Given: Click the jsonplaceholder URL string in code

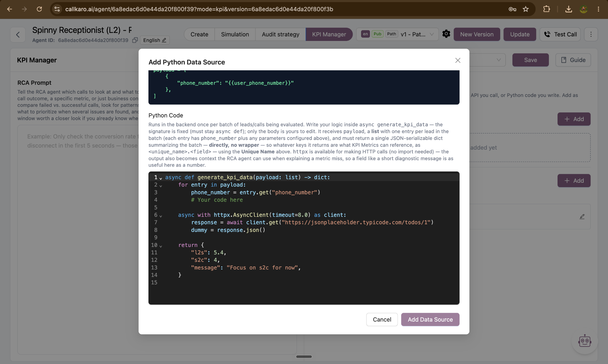Looking at the screenshot, I should point(356,222).
